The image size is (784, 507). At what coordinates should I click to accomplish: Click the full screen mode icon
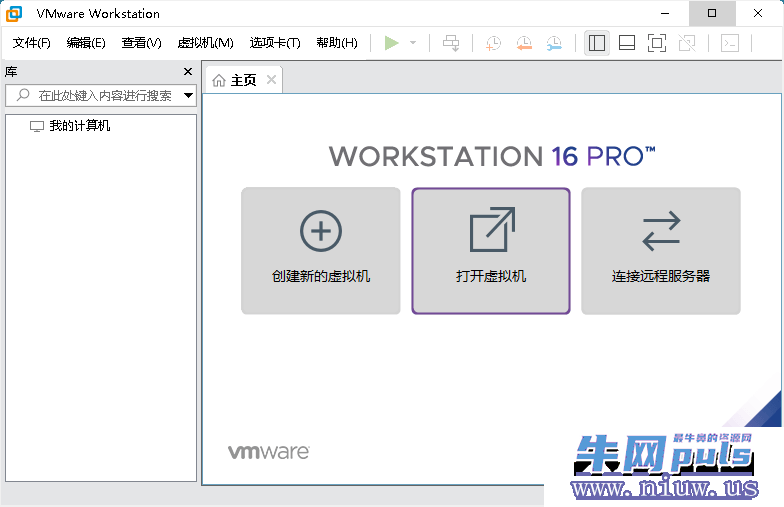656,43
